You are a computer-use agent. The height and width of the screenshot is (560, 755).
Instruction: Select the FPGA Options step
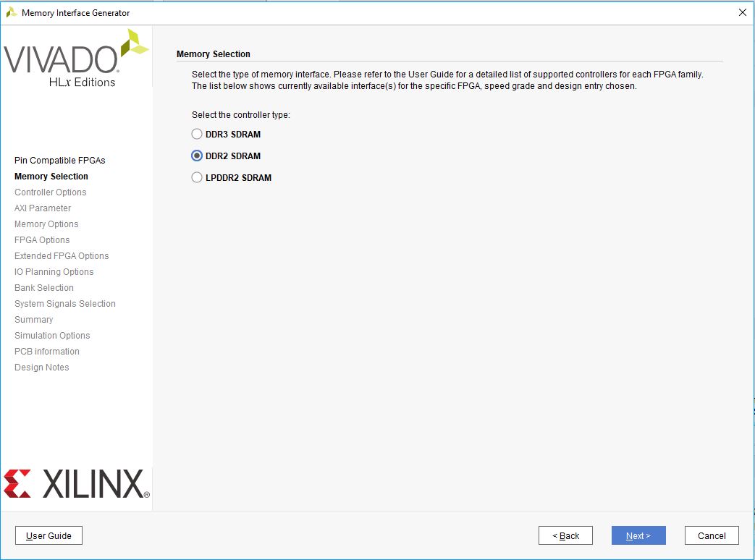[x=42, y=239]
